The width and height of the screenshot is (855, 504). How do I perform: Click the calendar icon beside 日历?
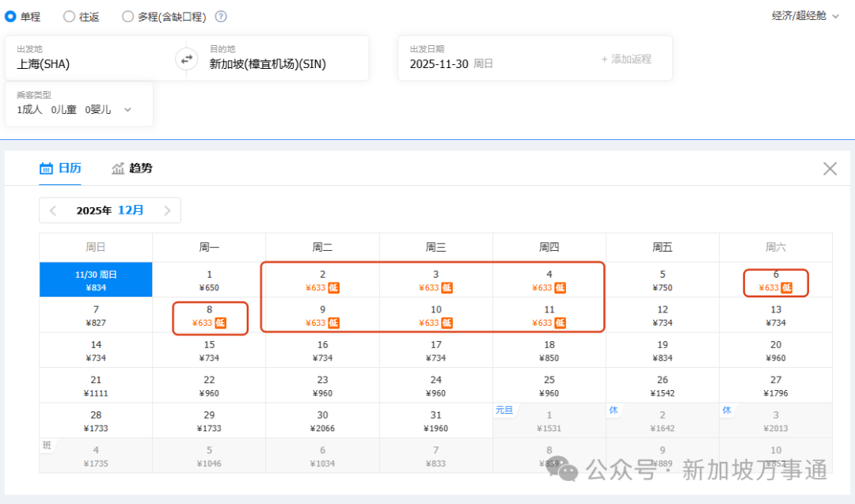click(46, 168)
